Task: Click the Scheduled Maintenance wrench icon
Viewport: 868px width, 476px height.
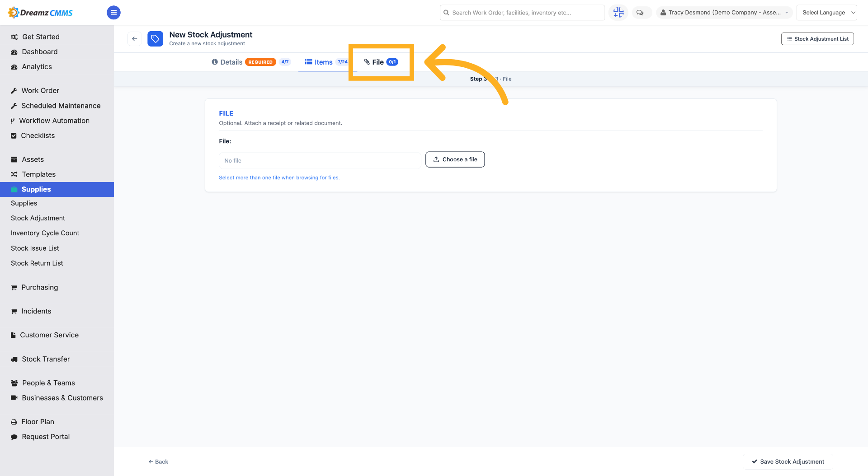Action: click(14, 106)
